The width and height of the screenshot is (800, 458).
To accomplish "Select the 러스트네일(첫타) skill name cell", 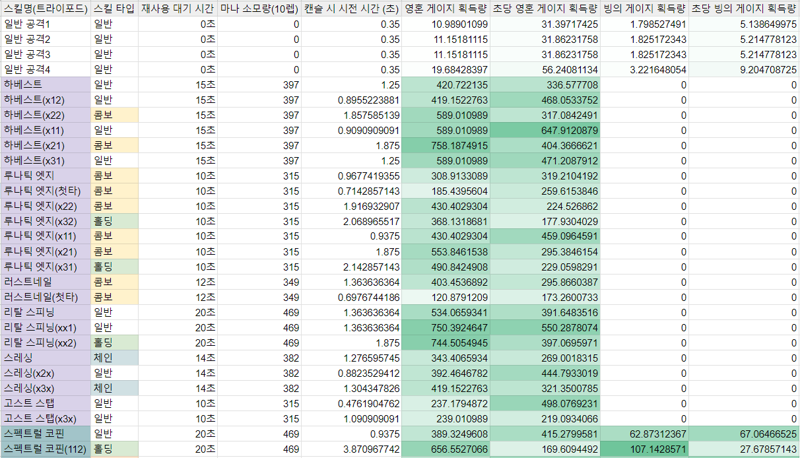I will [45, 298].
